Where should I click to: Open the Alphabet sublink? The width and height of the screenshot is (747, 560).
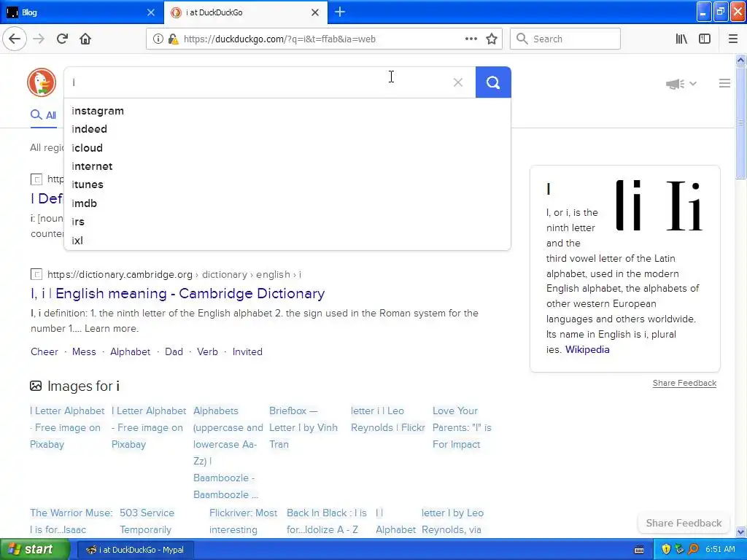130,352
